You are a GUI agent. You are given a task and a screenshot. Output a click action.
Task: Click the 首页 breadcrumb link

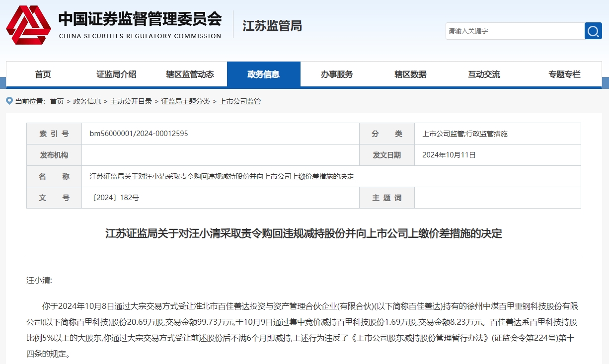(x=57, y=101)
